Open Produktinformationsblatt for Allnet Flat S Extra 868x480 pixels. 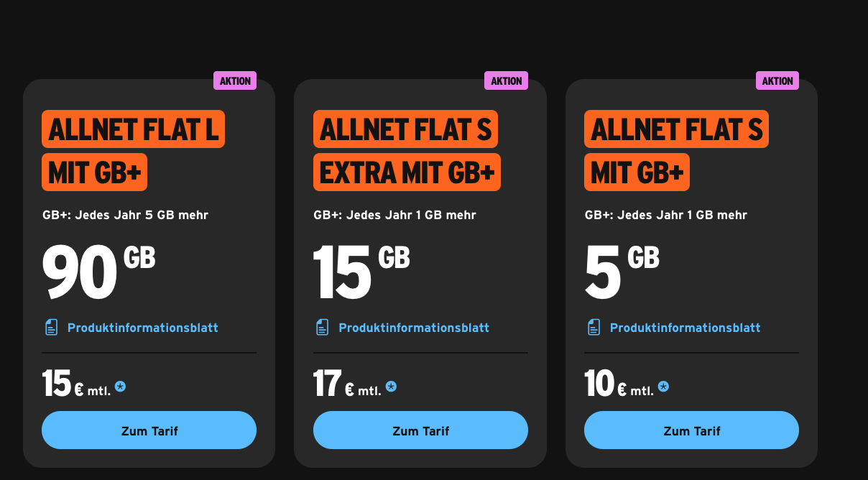tap(414, 328)
